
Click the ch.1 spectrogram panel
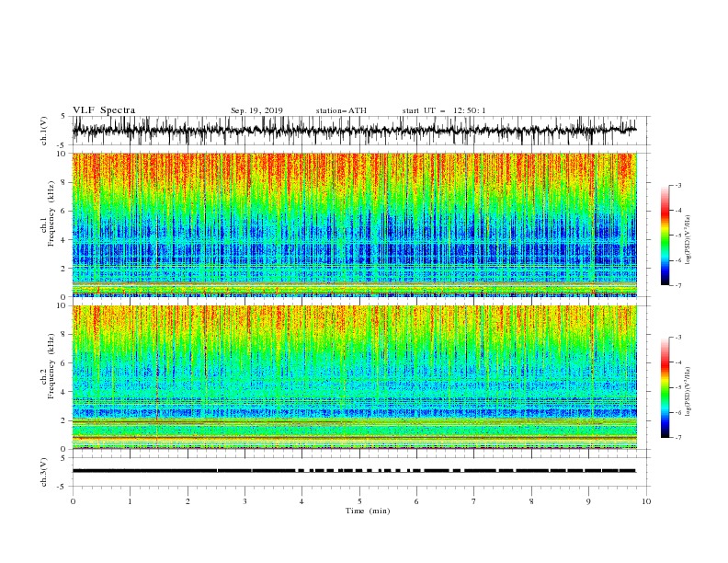point(355,224)
